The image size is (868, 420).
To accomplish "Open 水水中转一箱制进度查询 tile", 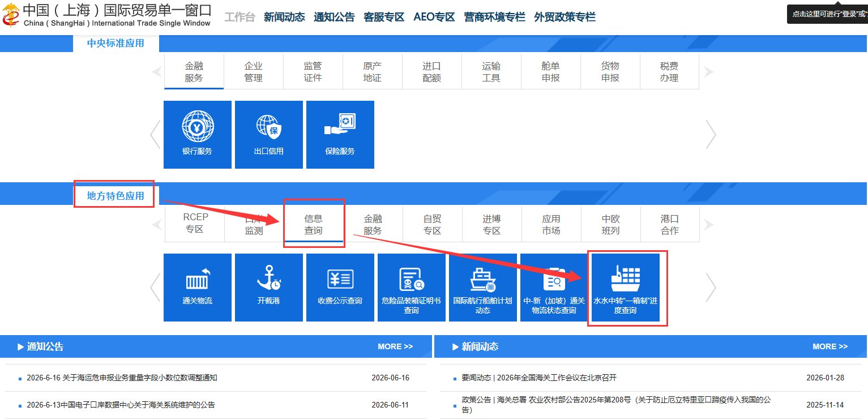I will click(626, 288).
